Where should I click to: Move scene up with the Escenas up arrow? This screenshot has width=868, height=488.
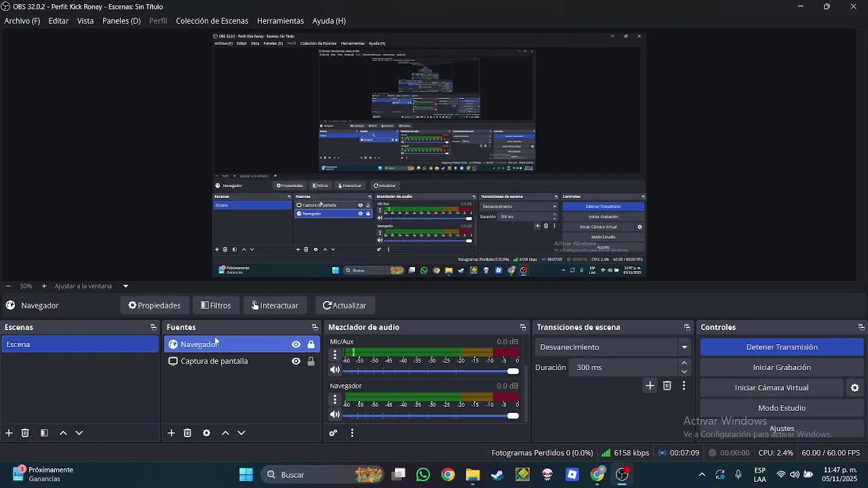pyautogui.click(x=63, y=433)
